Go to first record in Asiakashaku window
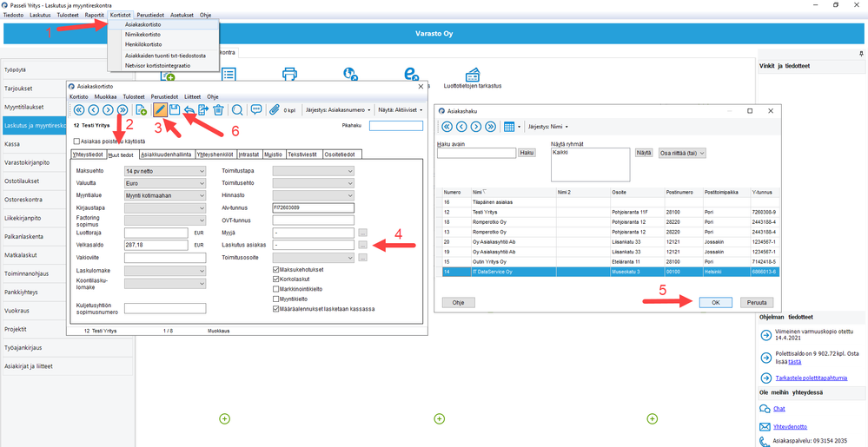 point(447,127)
